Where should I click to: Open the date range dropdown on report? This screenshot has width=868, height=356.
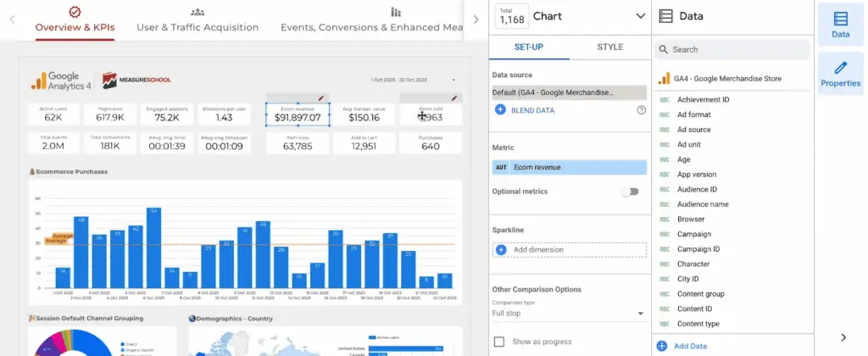pos(453,81)
